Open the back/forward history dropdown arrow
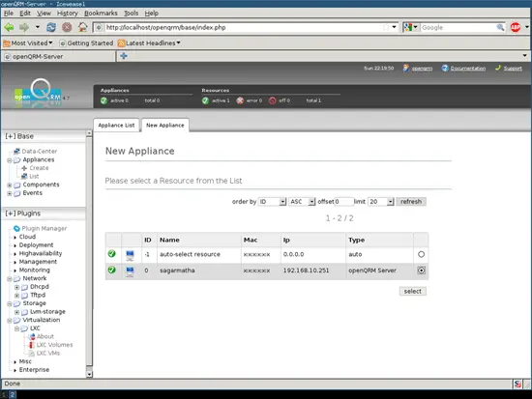The height and width of the screenshot is (399, 532). (38, 27)
